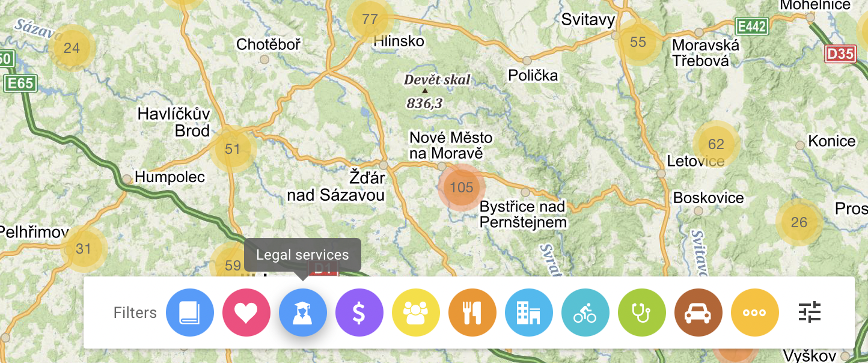Click the 62 cluster near Letovice
This screenshot has width=868, height=363.
point(716,144)
